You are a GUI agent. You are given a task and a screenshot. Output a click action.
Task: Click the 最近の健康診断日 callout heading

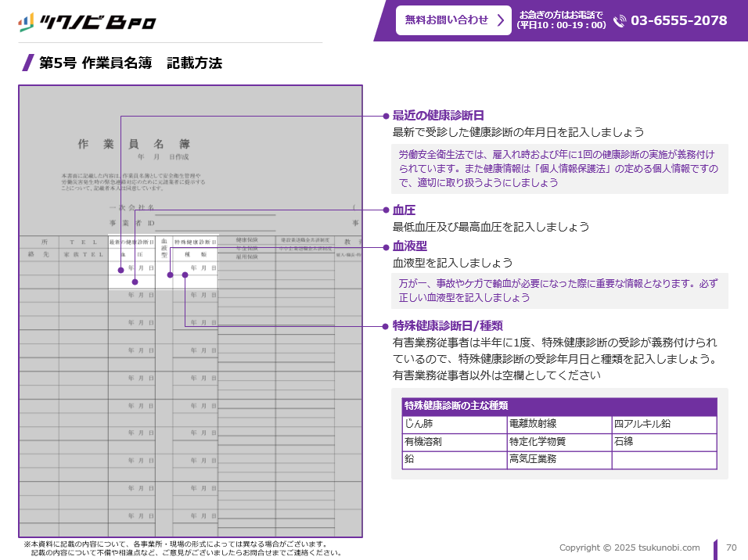point(438,116)
